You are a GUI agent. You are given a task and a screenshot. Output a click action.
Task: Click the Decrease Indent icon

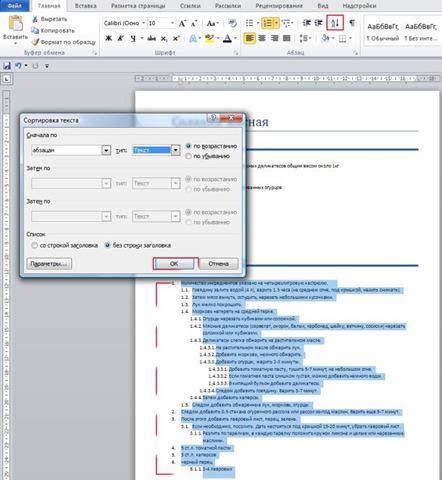[306, 23]
